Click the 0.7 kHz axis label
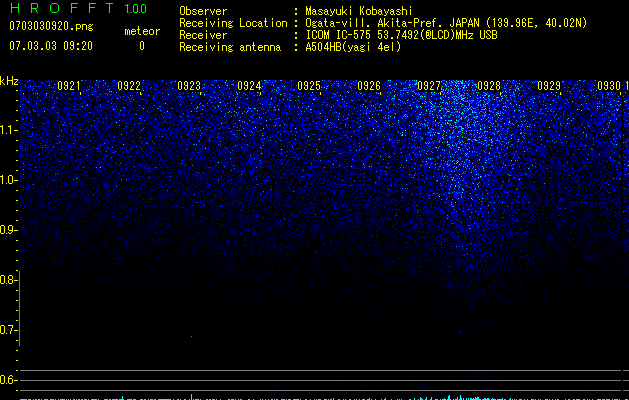 7,330
